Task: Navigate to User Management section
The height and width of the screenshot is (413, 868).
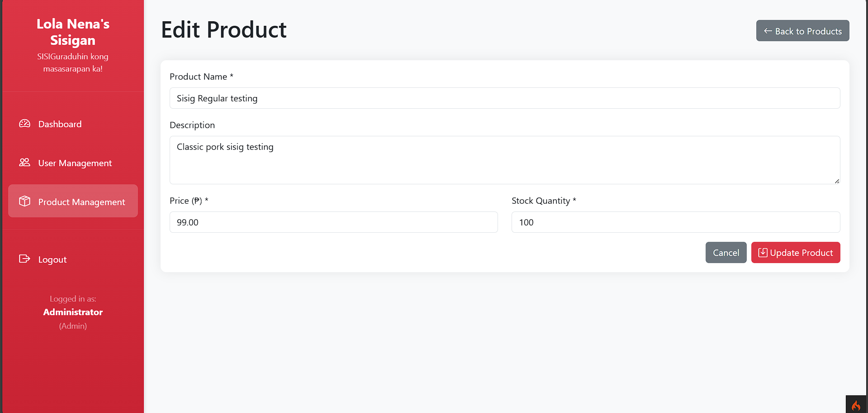Action: [x=75, y=163]
